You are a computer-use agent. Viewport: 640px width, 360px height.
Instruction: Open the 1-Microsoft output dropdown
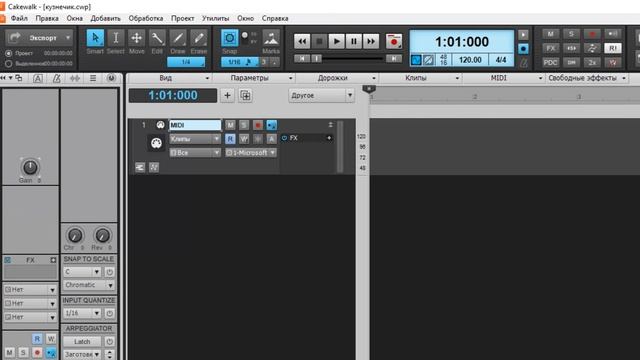(251, 153)
